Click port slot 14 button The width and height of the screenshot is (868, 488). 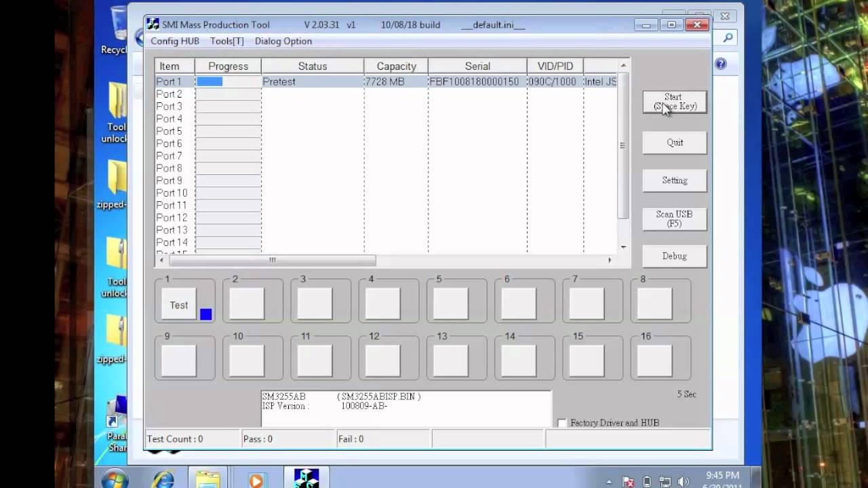click(519, 361)
